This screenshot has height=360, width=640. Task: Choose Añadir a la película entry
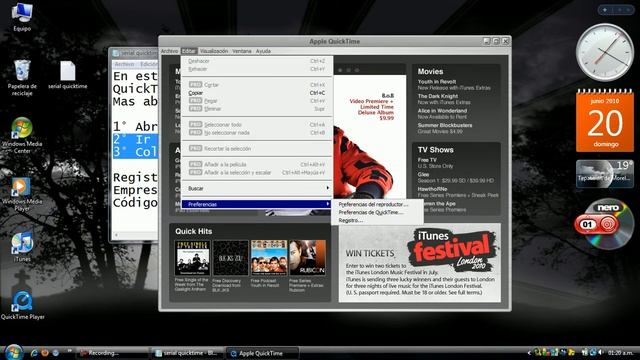257,164
